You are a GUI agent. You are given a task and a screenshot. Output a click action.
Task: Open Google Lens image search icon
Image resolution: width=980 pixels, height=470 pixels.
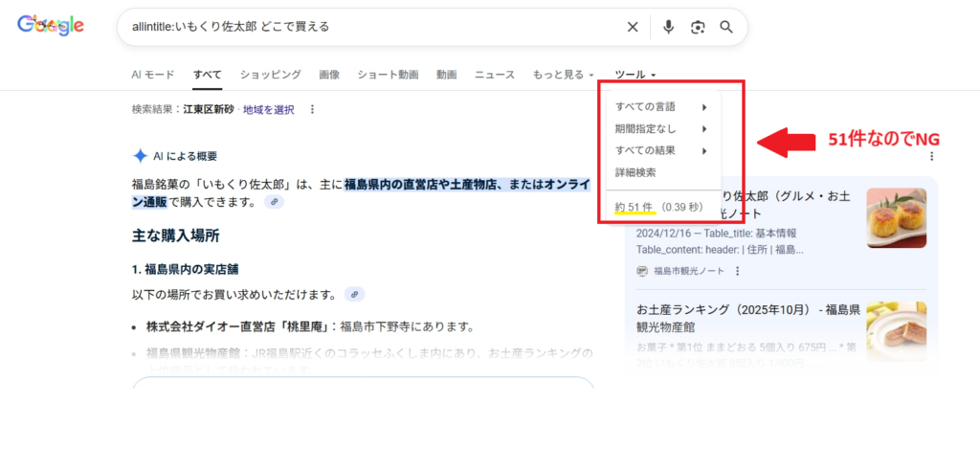click(698, 27)
